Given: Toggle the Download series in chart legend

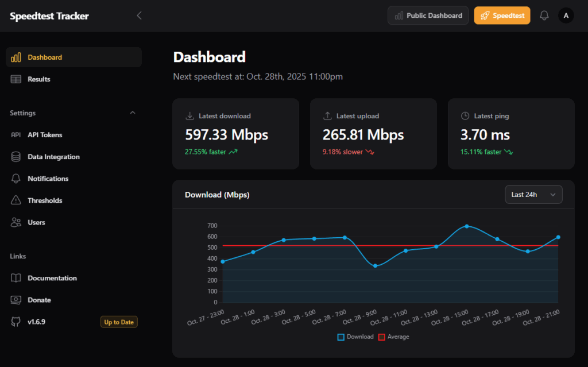Looking at the screenshot, I should tap(355, 337).
